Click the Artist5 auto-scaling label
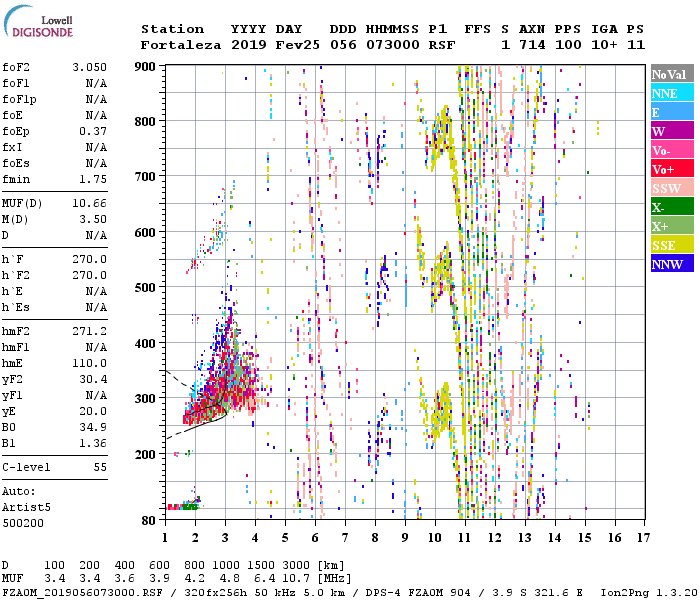 point(26,508)
